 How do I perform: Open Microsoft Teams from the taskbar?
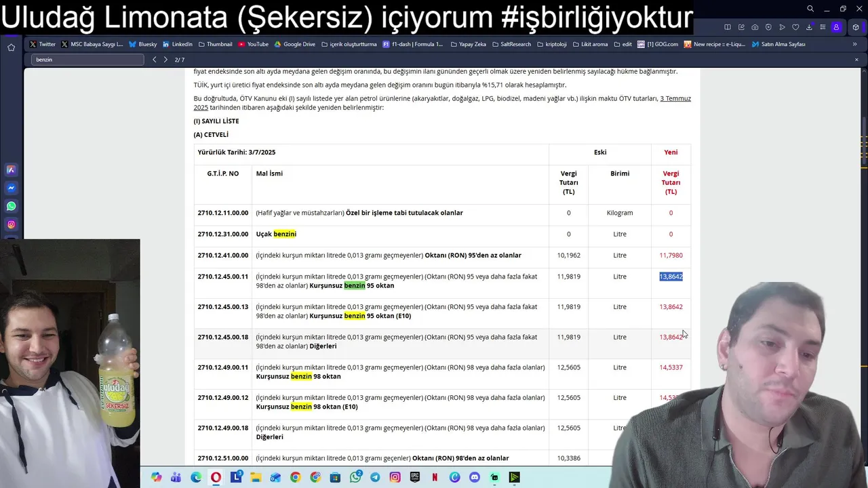click(176, 477)
